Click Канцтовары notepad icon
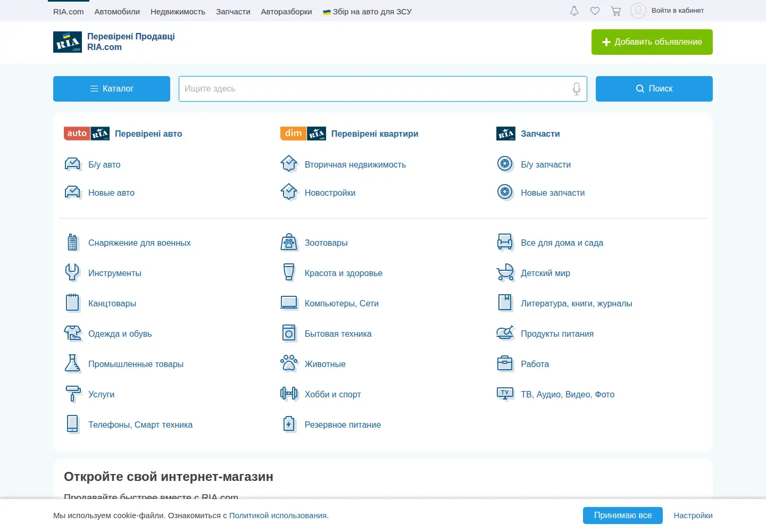 tap(73, 303)
